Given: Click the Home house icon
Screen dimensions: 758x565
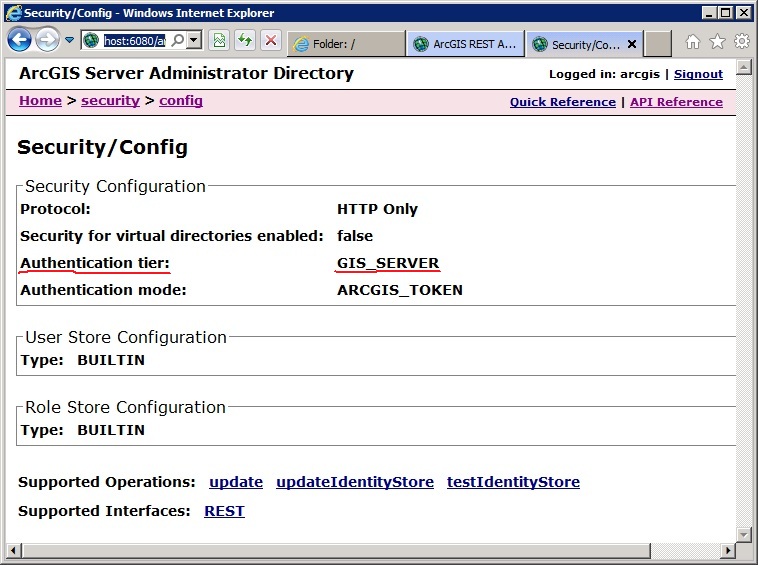Looking at the screenshot, I should tap(693, 42).
